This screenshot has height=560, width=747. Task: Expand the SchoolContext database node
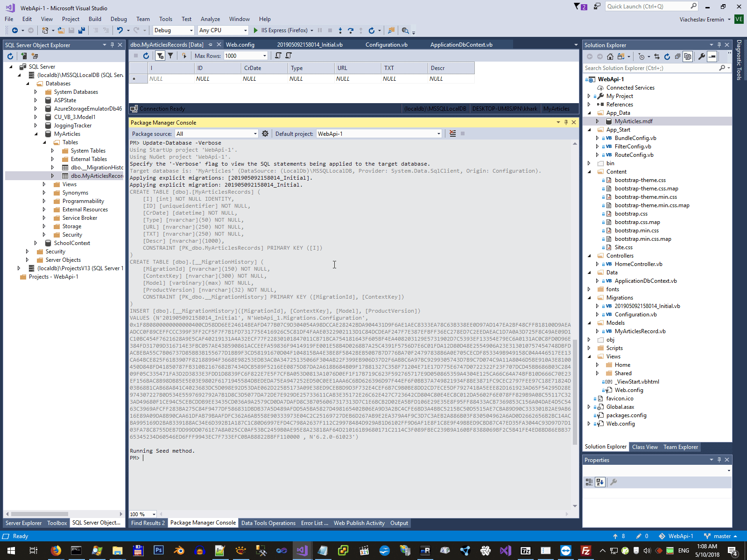(x=36, y=243)
